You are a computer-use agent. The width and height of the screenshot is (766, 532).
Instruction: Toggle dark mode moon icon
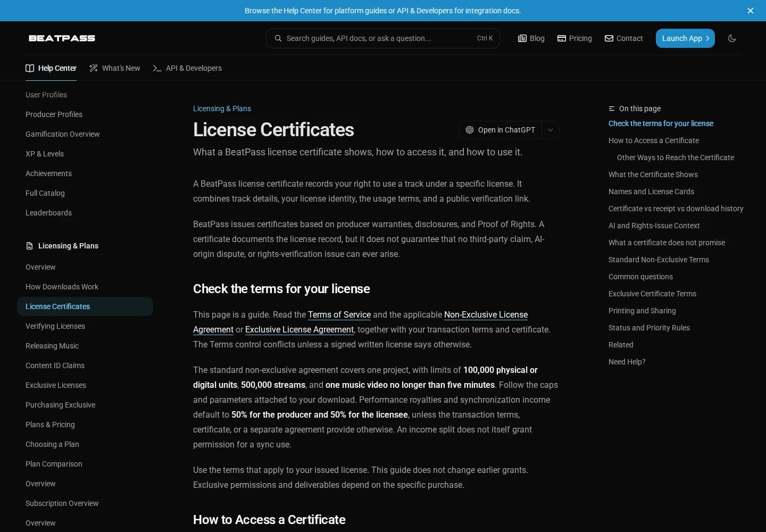click(732, 38)
